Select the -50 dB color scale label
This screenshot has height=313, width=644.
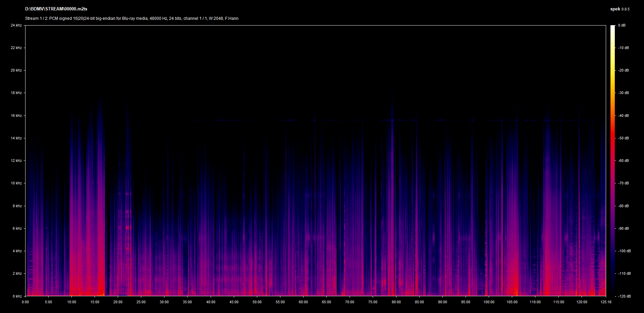click(x=624, y=138)
